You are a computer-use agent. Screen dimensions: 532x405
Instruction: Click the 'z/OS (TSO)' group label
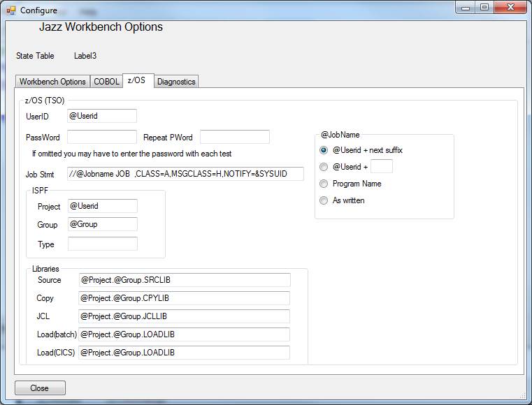[x=45, y=101]
